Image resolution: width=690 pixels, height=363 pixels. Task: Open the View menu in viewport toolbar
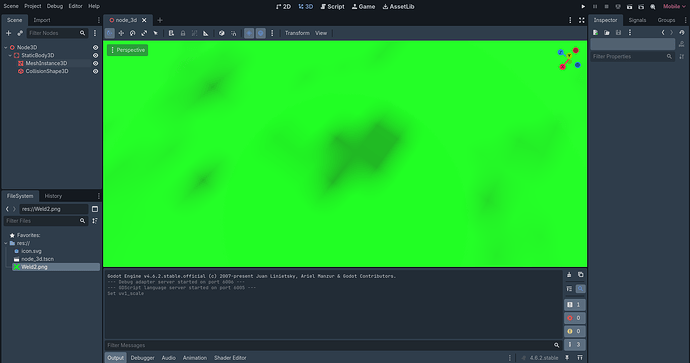coord(321,33)
